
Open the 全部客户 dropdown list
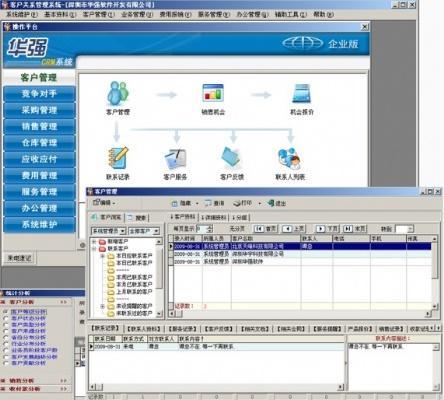(x=156, y=231)
